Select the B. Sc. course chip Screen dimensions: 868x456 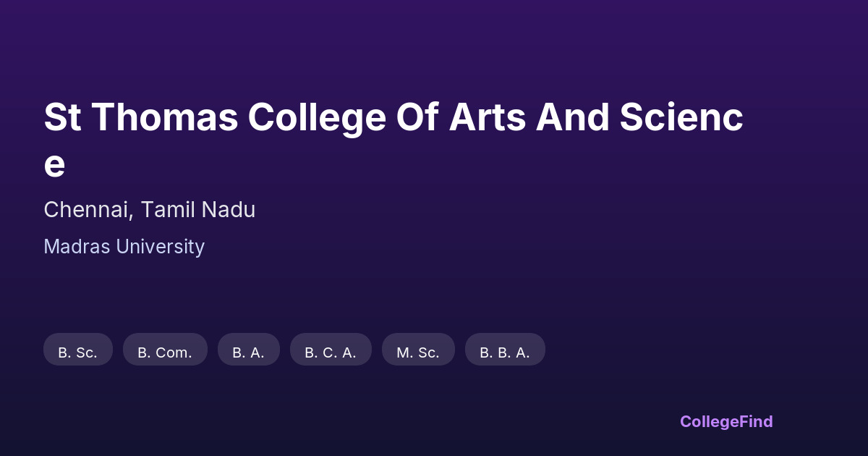78,352
